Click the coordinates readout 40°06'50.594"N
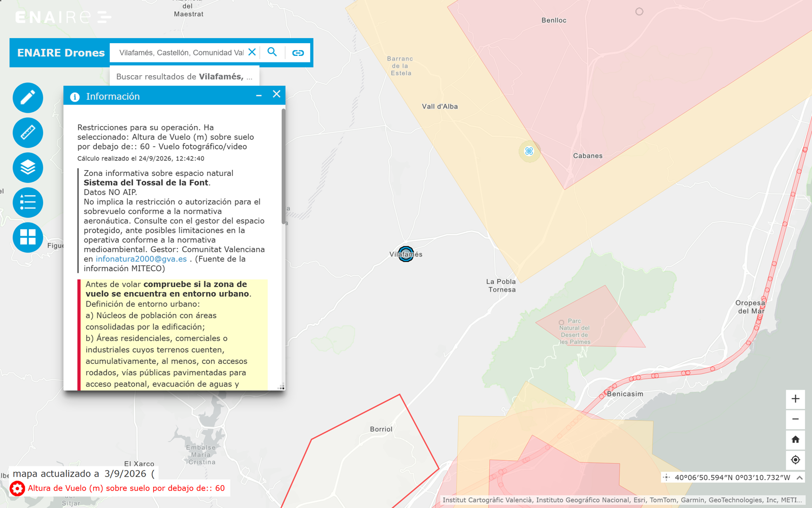 point(732,478)
